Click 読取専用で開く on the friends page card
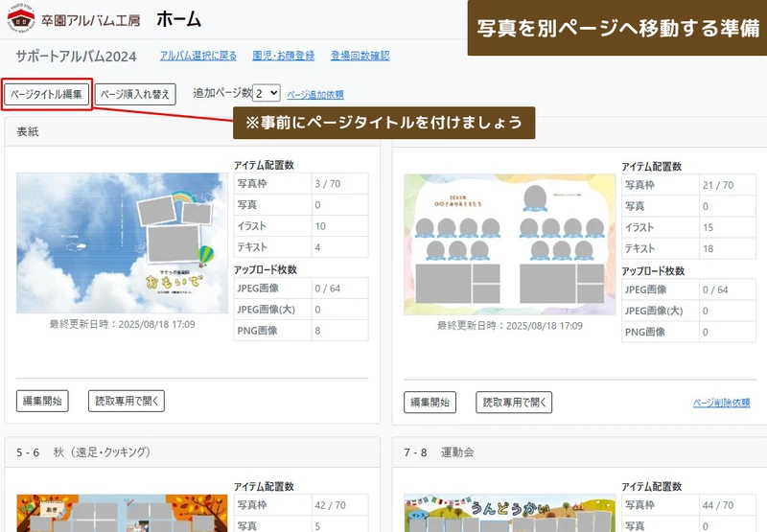Screen dimensions: 767x532 pos(514,403)
